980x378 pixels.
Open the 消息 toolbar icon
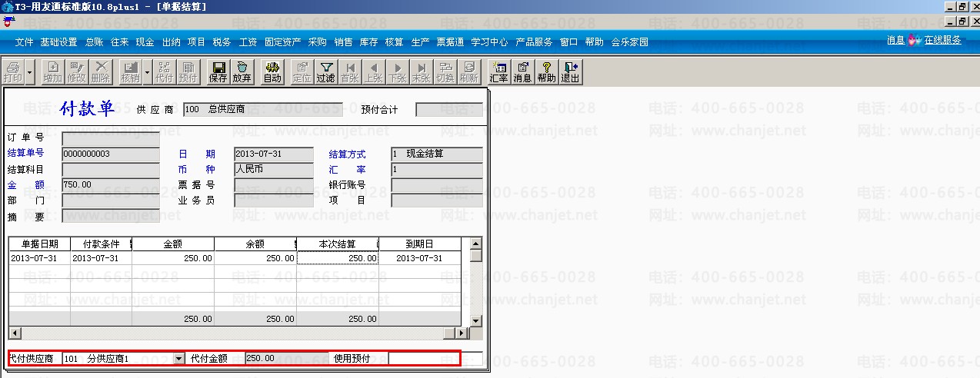click(523, 71)
